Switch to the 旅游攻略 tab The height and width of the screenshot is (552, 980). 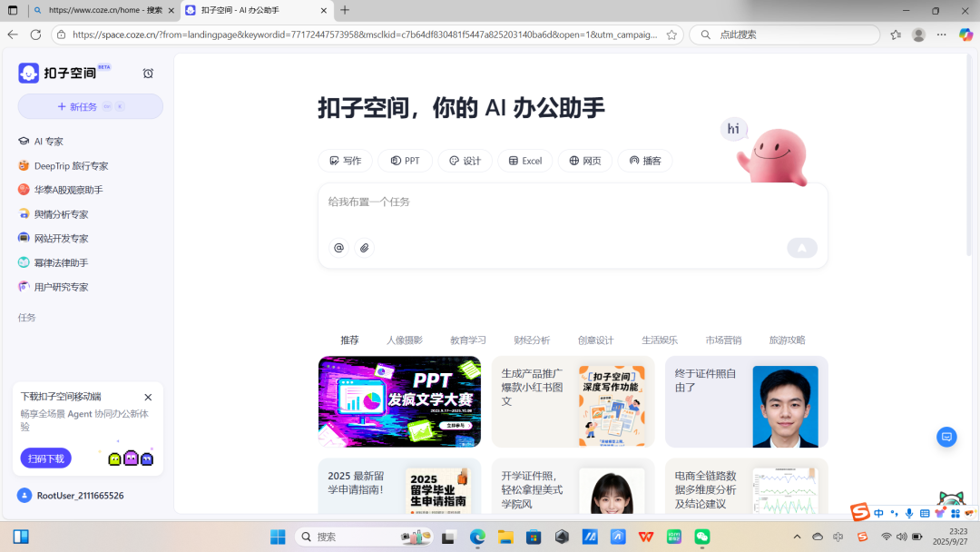(x=787, y=340)
